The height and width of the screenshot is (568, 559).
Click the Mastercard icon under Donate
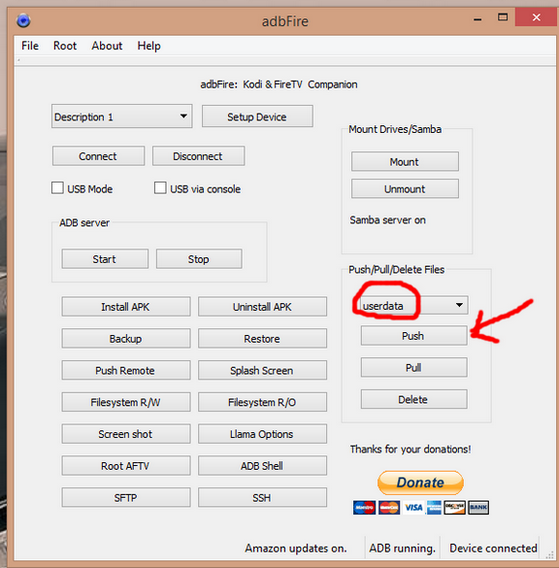[389, 508]
